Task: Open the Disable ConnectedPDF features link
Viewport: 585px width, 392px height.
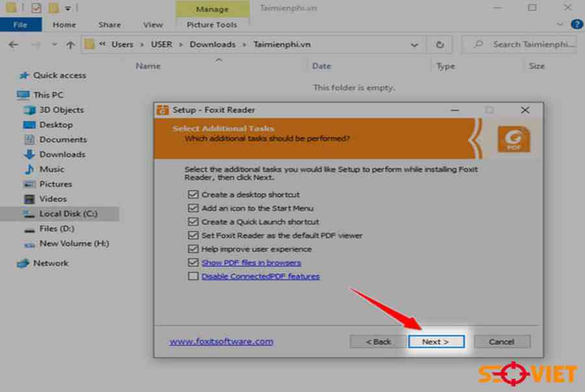Action: click(261, 276)
